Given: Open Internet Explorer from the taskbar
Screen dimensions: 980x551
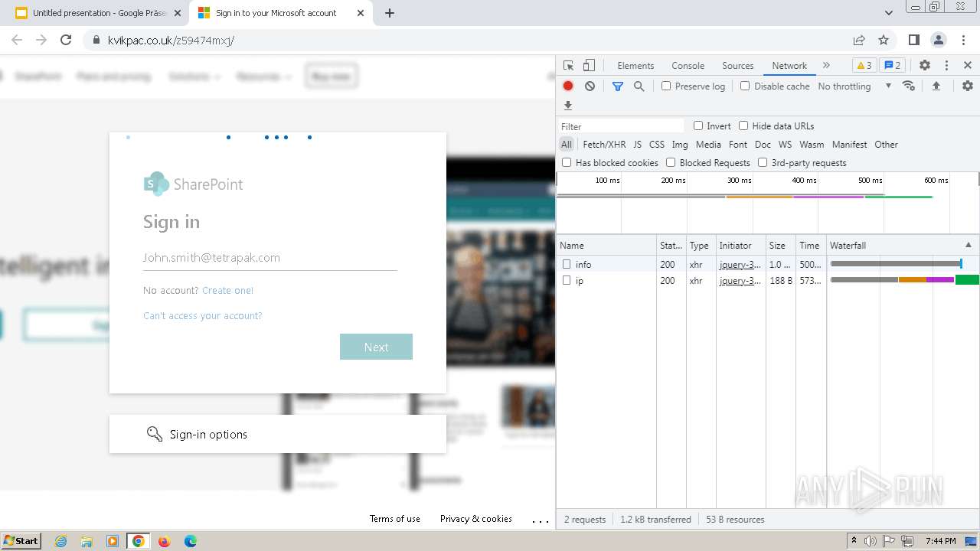Looking at the screenshot, I should [x=61, y=541].
